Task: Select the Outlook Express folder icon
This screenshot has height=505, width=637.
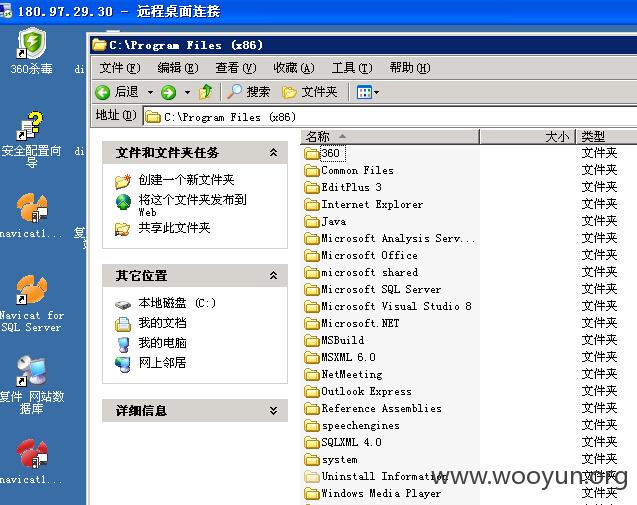Action: click(312, 392)
